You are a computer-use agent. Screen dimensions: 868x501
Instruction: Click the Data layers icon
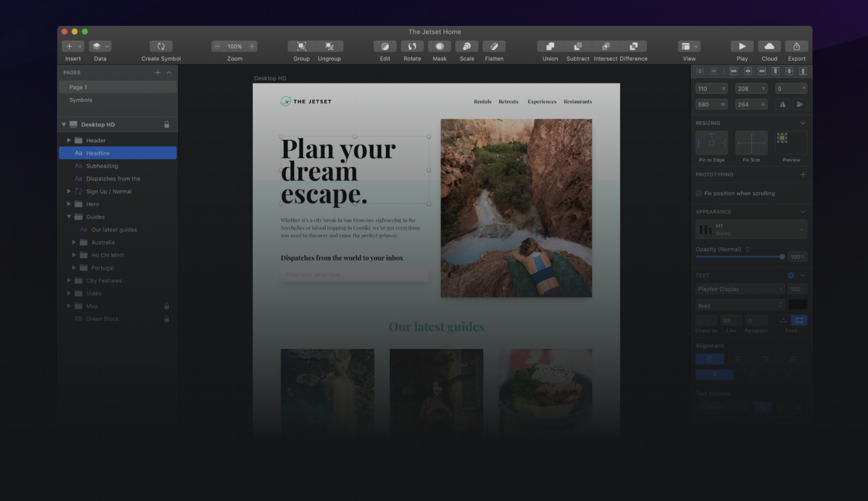tap(97, 46)
